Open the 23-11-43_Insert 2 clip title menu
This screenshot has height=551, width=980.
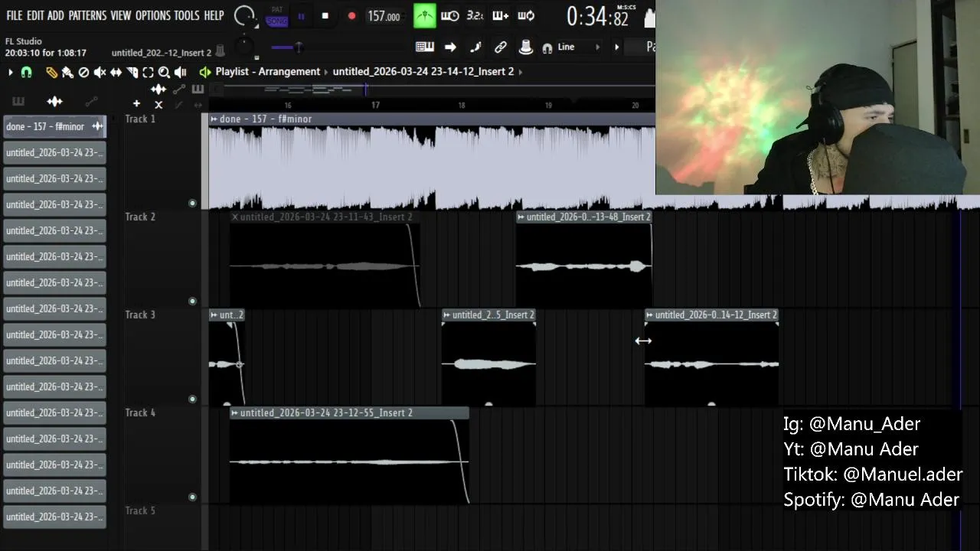coord(235,217)
